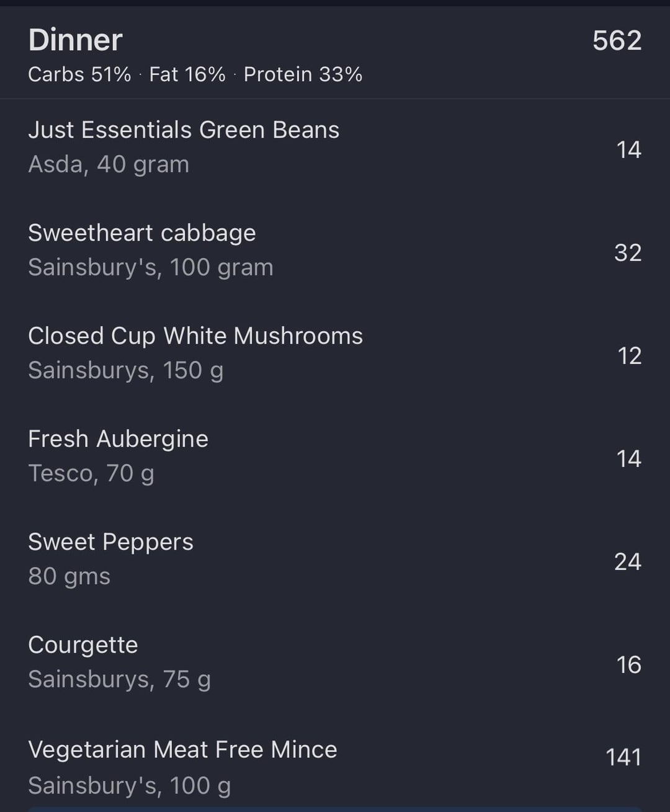The height and width of the screenshot is (812, 670).
Task: Tap the 32 calorie value for cabbage
Action: [x=628, y=253]
